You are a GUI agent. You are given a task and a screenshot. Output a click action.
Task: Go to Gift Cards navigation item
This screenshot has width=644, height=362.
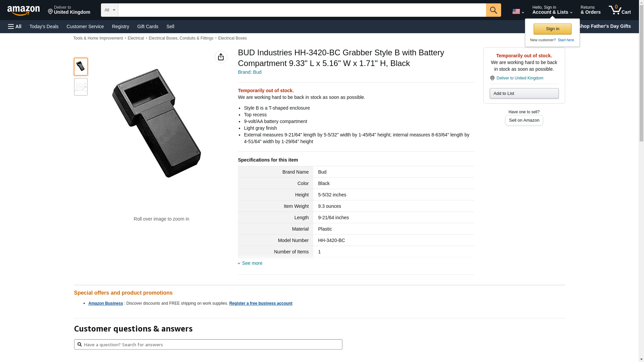pyautogui.click(x=148, y=26)
